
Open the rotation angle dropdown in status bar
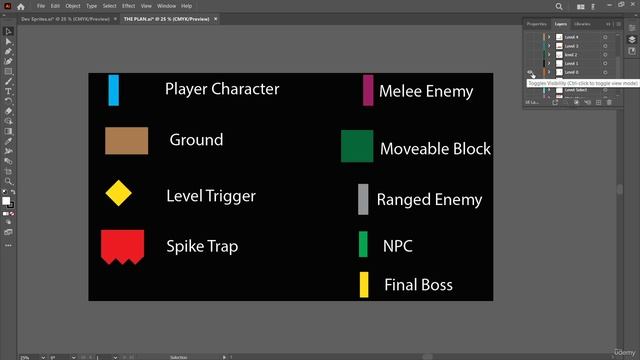[x=73, y=357]
